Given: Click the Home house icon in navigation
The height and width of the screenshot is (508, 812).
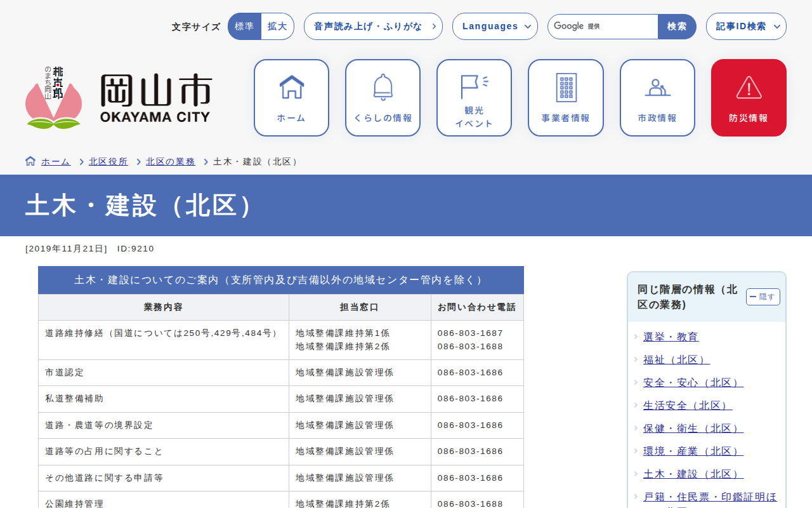Looking at the screenshot, I should 291,88.
